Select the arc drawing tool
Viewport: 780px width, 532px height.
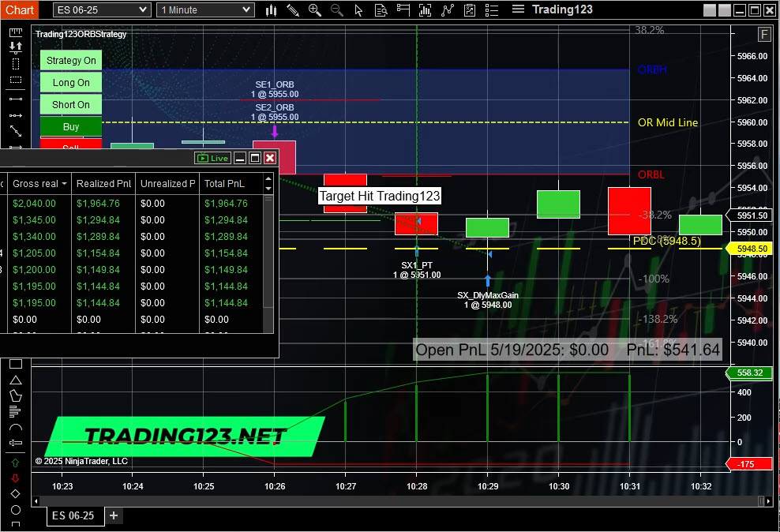(16, 428)
